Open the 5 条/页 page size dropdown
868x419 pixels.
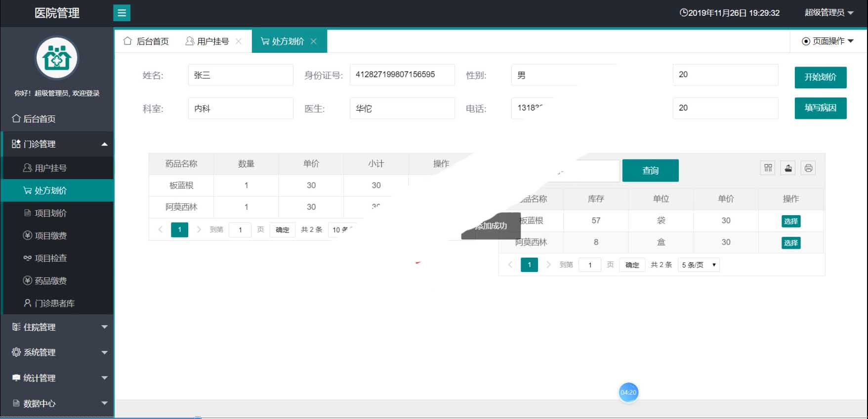coord(699,265)
